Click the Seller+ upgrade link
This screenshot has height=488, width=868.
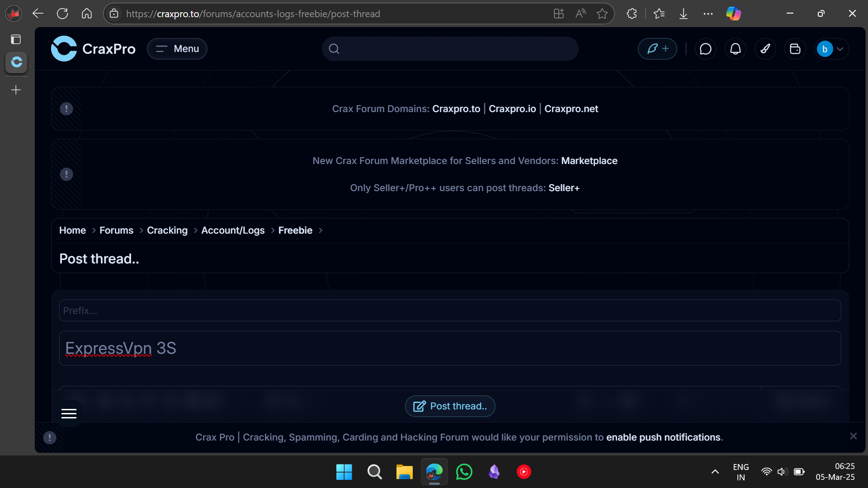point(564,188)
